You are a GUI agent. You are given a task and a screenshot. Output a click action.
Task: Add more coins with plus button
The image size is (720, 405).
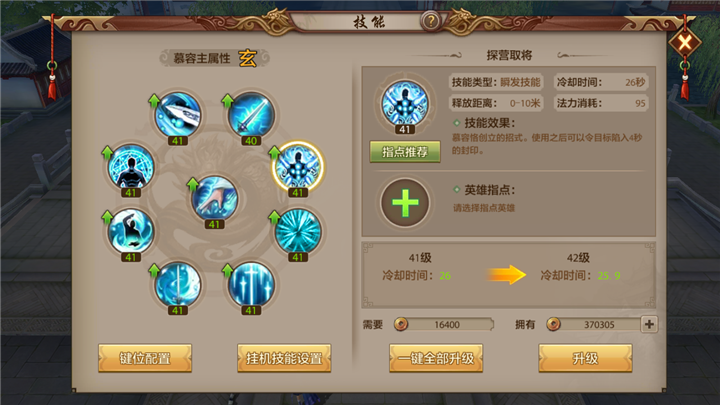pyautogui.click(x=649, y=324)
